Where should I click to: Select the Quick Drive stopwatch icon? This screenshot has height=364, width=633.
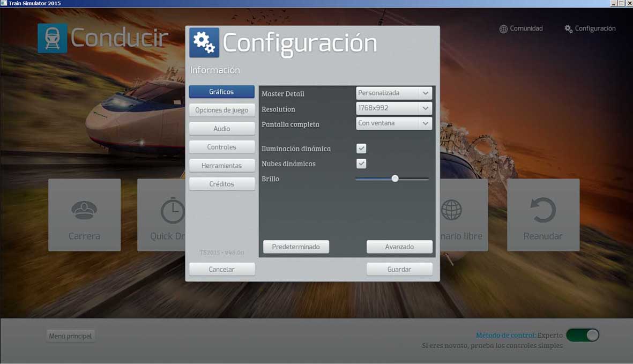(172, 211)
